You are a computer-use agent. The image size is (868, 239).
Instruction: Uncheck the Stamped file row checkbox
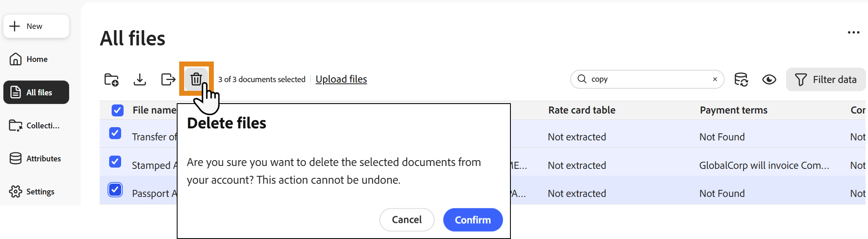(x=115, y=161)
